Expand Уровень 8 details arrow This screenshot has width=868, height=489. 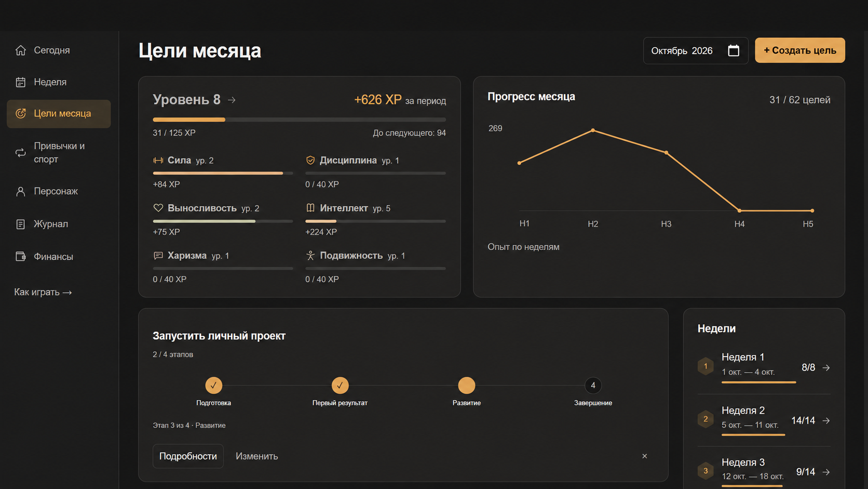coord(232,100)
